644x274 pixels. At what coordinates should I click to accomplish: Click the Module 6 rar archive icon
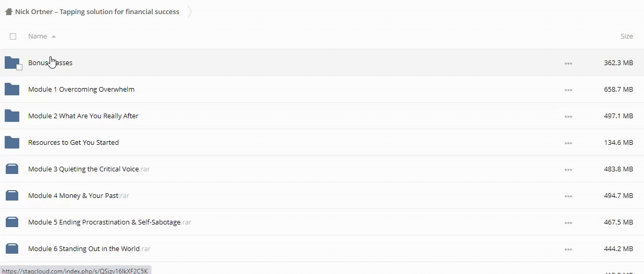click(x=11, y=248)
